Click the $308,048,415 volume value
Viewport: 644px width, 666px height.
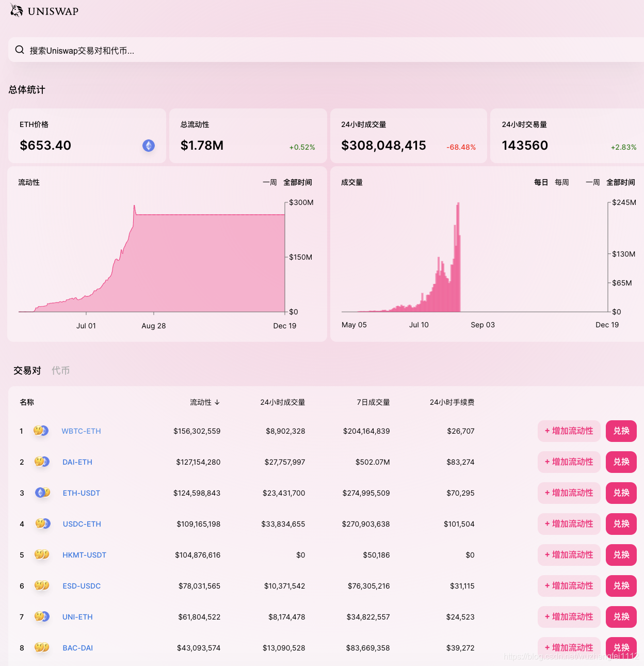(383, 146)
